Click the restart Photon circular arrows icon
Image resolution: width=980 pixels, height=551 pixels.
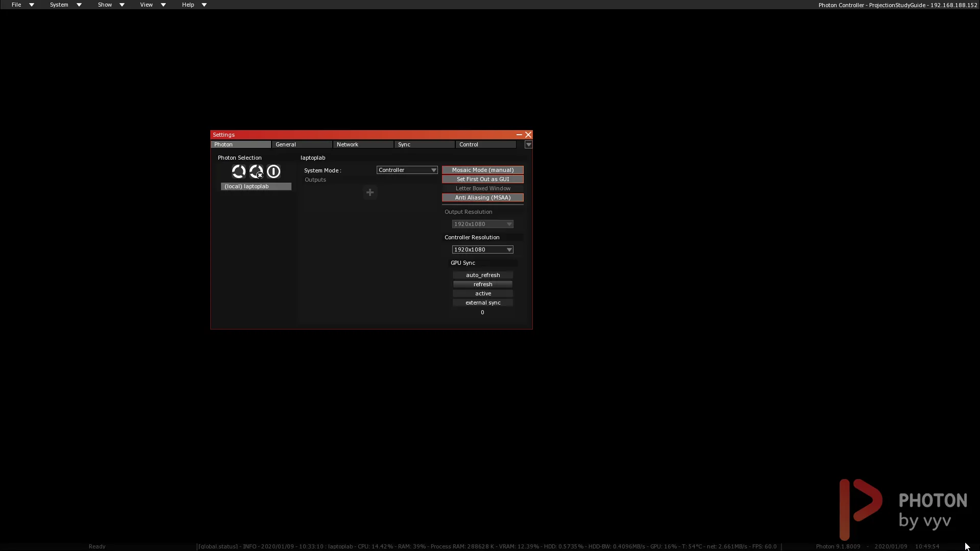238,171
